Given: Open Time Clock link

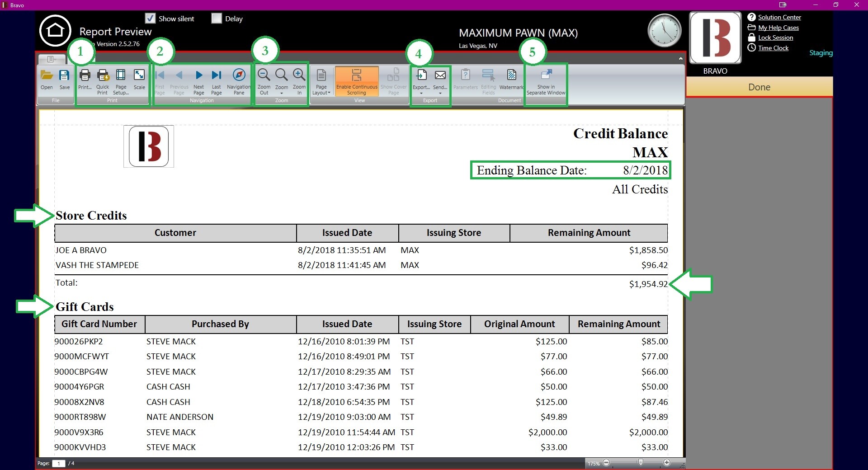Looking at the screenshot, I should [x=773, y=48].
